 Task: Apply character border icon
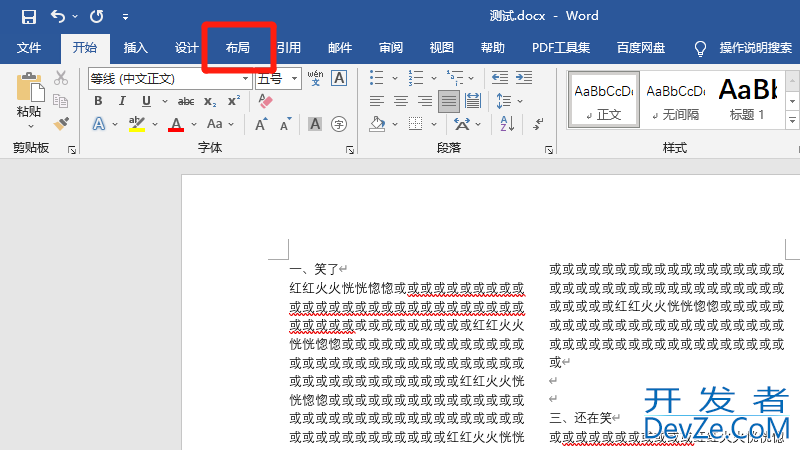(x=339, y=78)
